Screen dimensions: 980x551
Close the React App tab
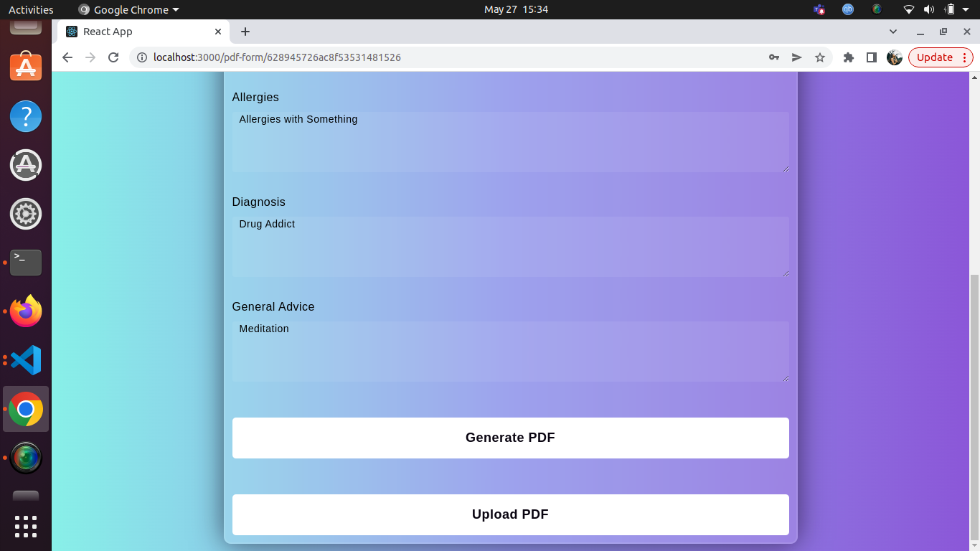coord(218,32)
